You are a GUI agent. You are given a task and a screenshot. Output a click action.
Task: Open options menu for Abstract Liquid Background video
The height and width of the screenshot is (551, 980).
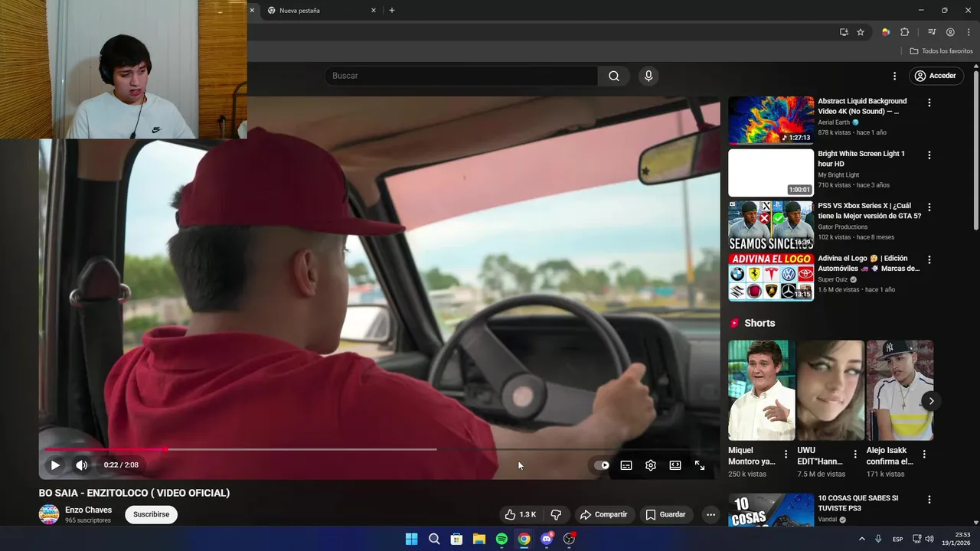click(x=929, y=103)
